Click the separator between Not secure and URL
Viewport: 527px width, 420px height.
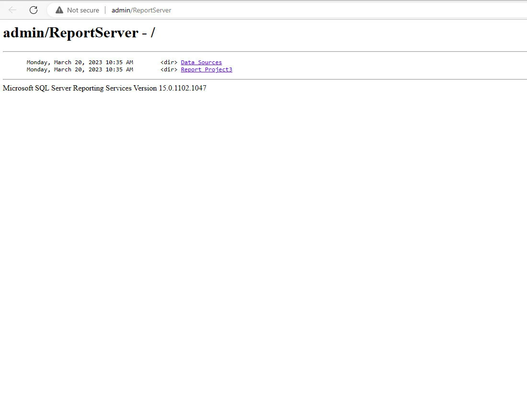pos(105,10)
